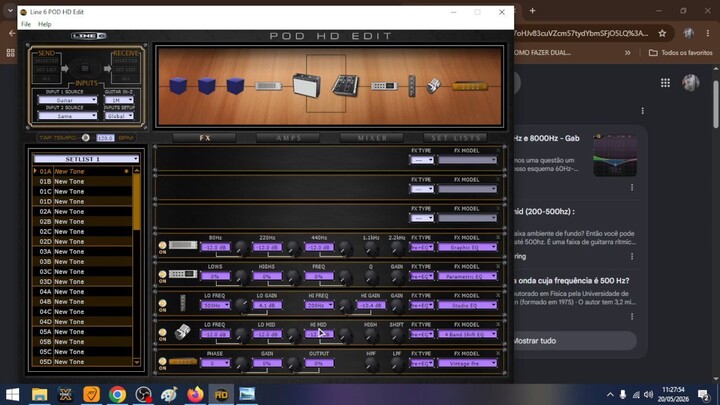Select preset 03B New Tone
The height and width of the screenshot is (405, 720).
click(x=83, y=262)
